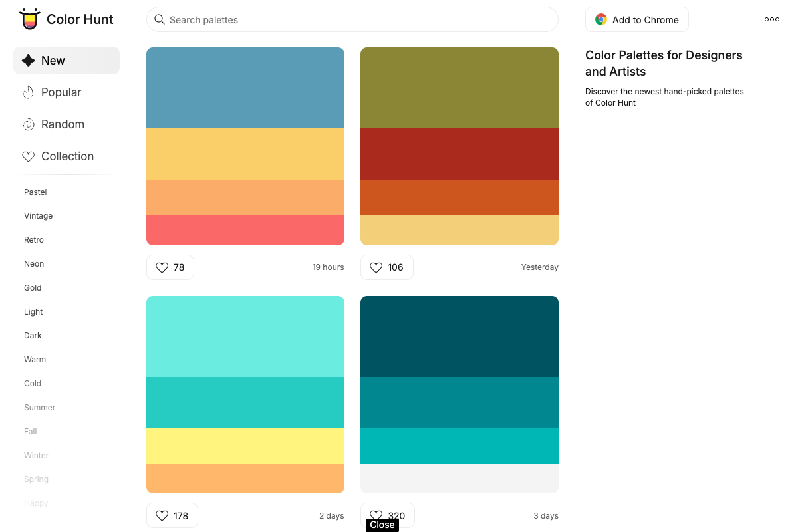Click the Color Hunt logo icon
The image size is (798, 532).
[x=29, y=19]
